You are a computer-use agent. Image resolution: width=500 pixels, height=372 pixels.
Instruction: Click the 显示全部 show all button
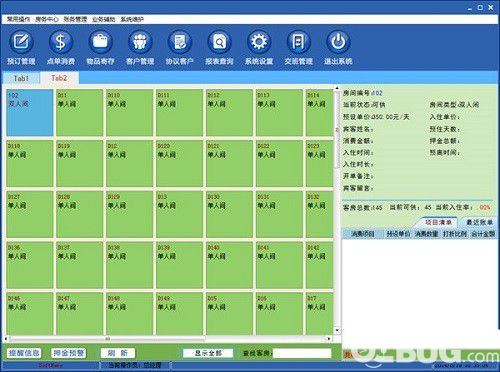click(208, 353)
